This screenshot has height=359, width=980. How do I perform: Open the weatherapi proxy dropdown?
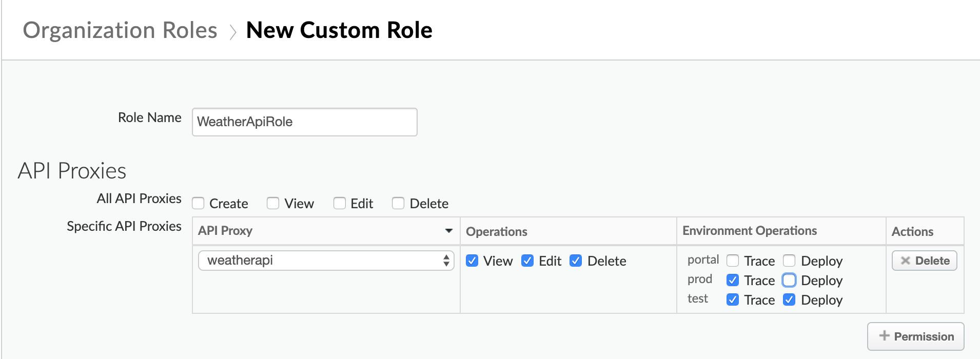(326, 261)
